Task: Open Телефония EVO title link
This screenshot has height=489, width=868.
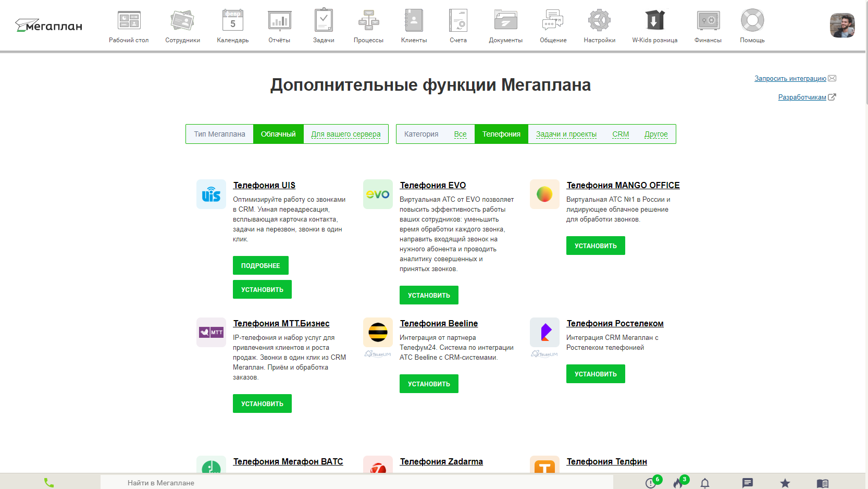Action: (433, 186)
